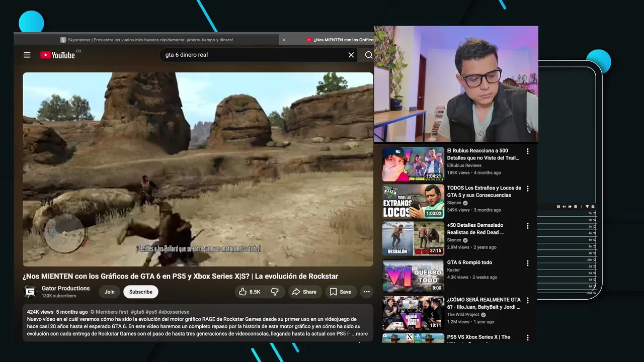Open options for 'El Rubius Reacciona a 500' video
Screen dimensions: 644x362
[528, 151]
